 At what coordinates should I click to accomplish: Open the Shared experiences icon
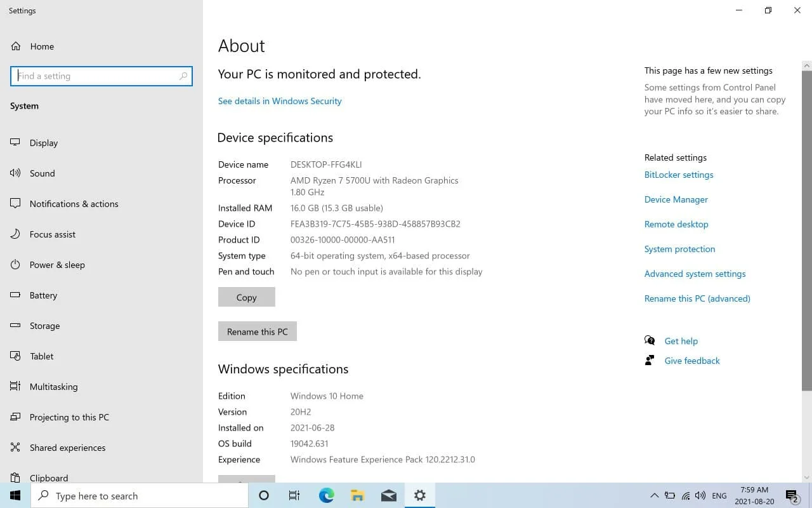[16, 448]
